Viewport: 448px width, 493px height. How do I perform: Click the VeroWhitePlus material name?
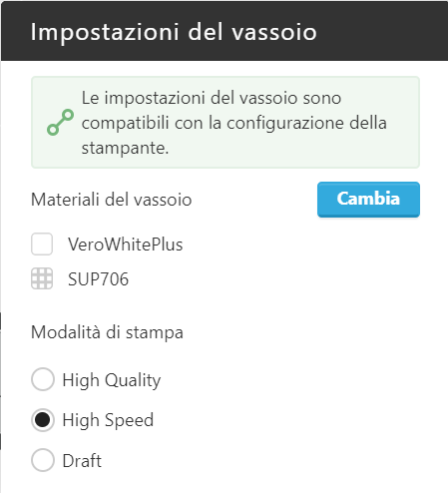[126, 245]
